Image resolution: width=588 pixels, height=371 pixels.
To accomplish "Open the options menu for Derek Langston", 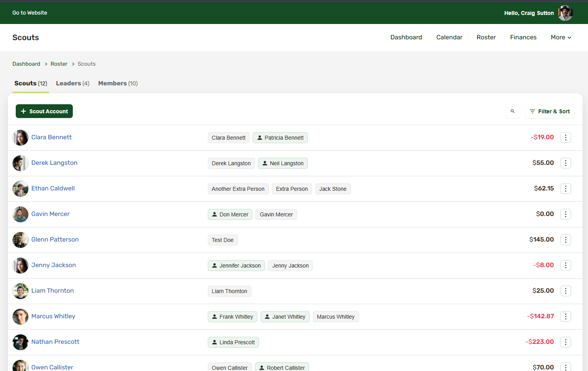I will pyautogui.click(x=566, y=163).
